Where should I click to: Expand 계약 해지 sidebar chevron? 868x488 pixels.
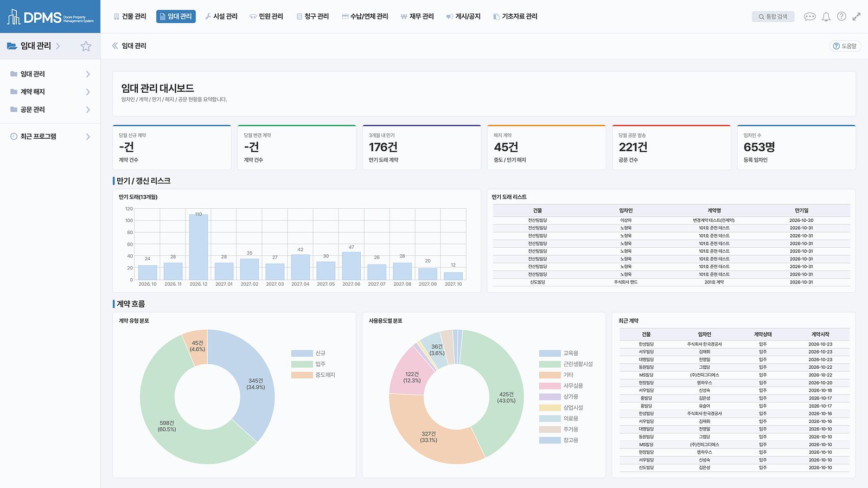(88, 92)
